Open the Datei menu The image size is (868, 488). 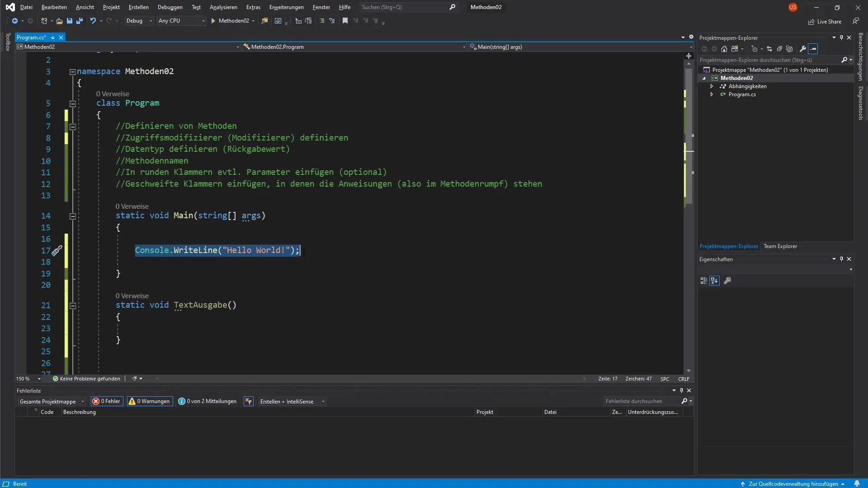click(26, 7)
